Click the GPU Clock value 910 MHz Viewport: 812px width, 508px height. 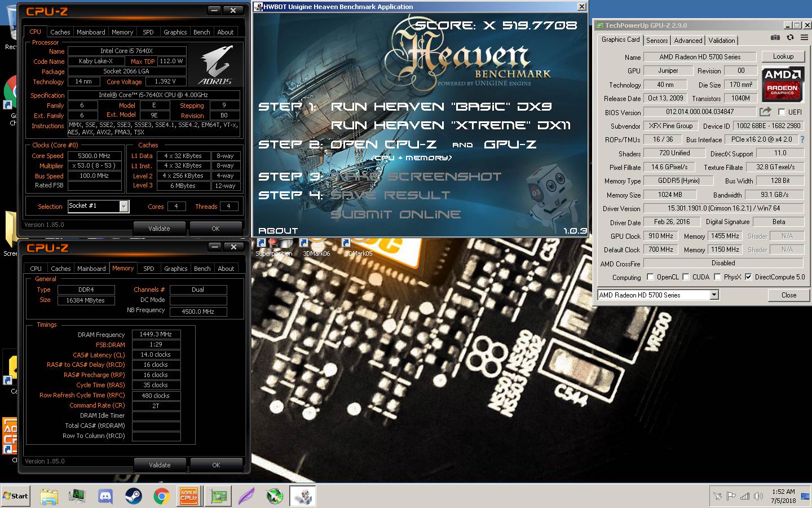[x=661, y=236]
